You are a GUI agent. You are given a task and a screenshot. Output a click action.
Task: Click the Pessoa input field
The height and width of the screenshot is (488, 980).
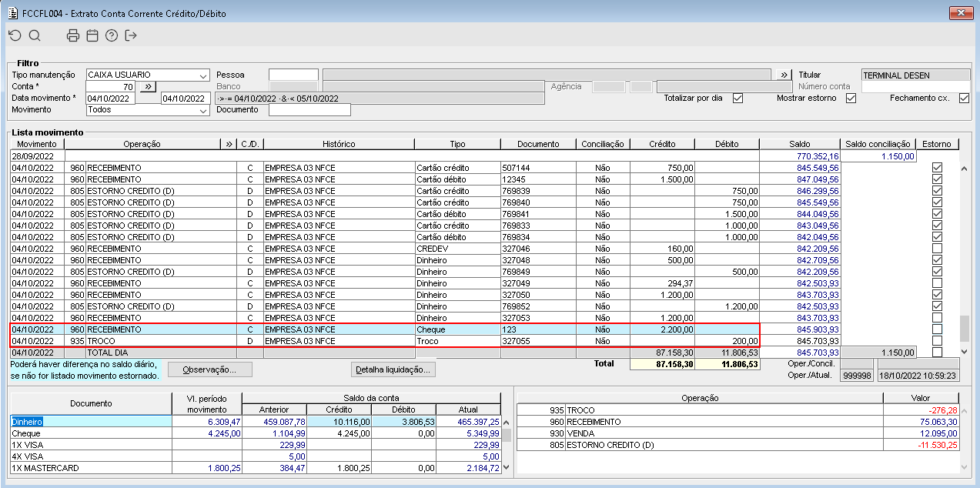(293, 75)
